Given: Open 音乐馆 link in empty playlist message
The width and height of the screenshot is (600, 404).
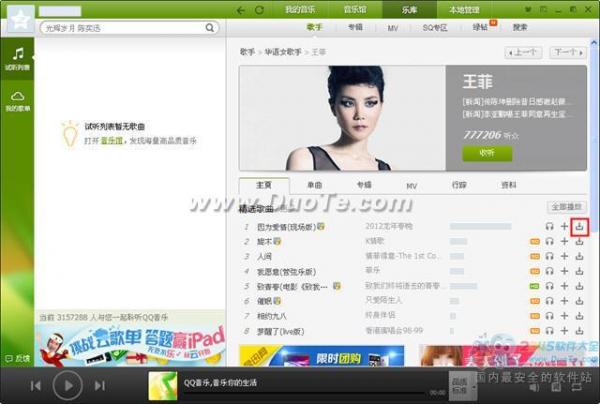Looking at the screenshot, I should pos(111,141).
